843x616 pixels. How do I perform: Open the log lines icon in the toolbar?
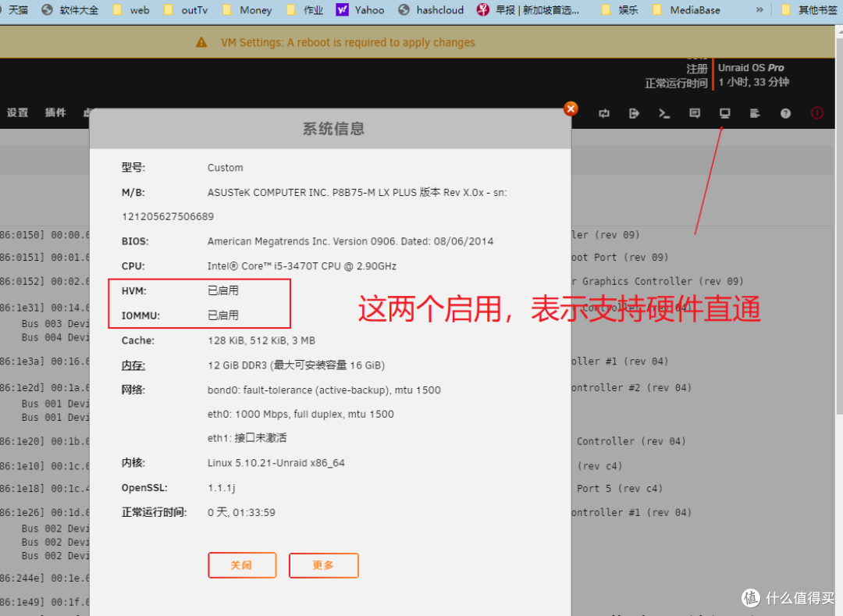click(x=755, y=113)
